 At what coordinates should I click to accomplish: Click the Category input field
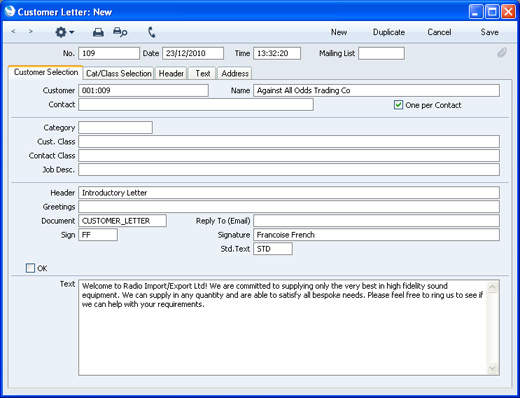click(x=116, y=127)
